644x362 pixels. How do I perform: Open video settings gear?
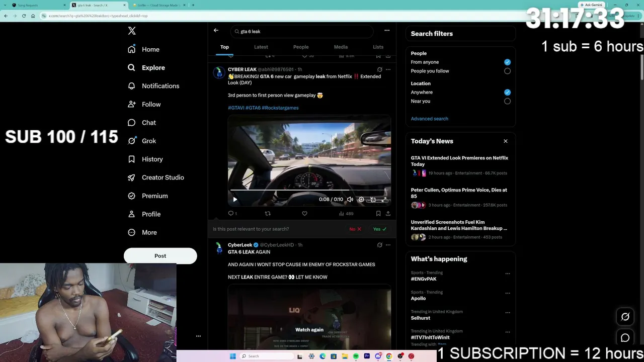[361, 200]
